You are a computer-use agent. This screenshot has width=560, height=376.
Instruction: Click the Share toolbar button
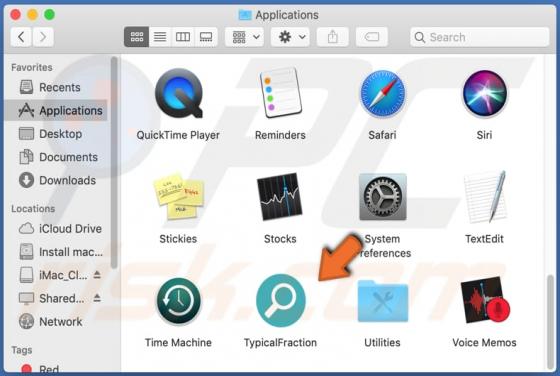pos(332,37)
